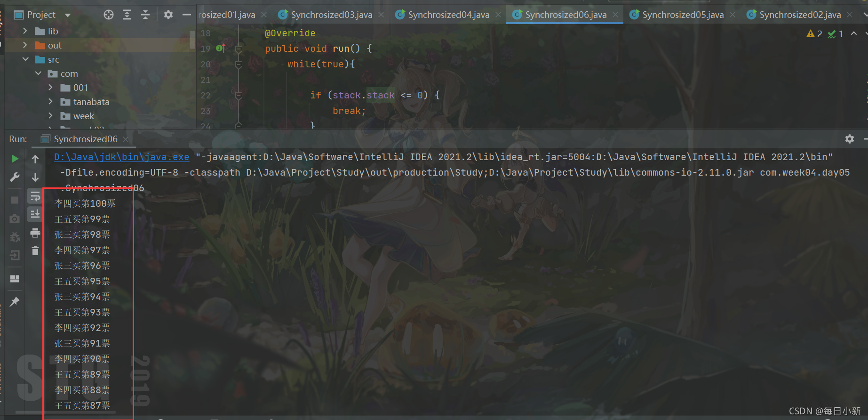The image size is (868, 420).
Task: Click the Restore Layout icon in Run toolbar
Action: (x=15, y=279)
